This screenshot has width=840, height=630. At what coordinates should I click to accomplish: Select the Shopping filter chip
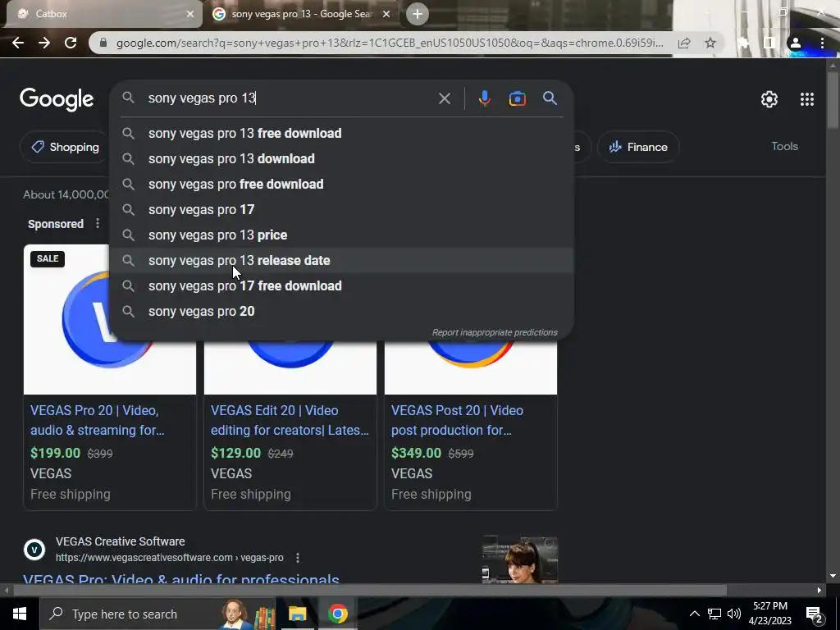pos(66,147)
